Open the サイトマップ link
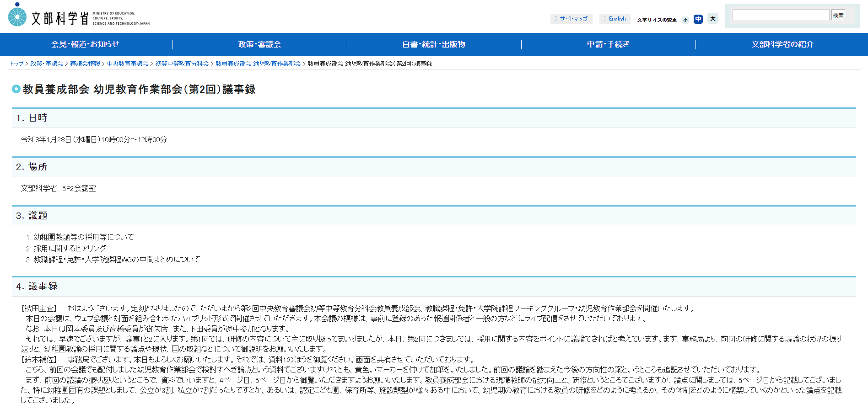This screenshot has width=868, height=404. click(x=571, y=19)
